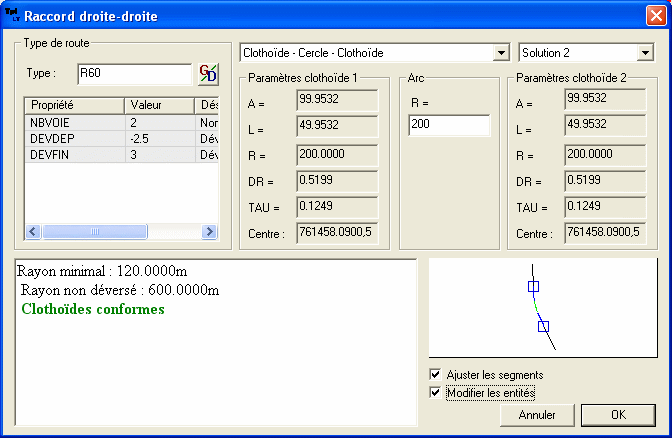Click the title bar application icon
The height and width of the screenshot is (438, 672).
pyautogui.click(x=13, y=16)
